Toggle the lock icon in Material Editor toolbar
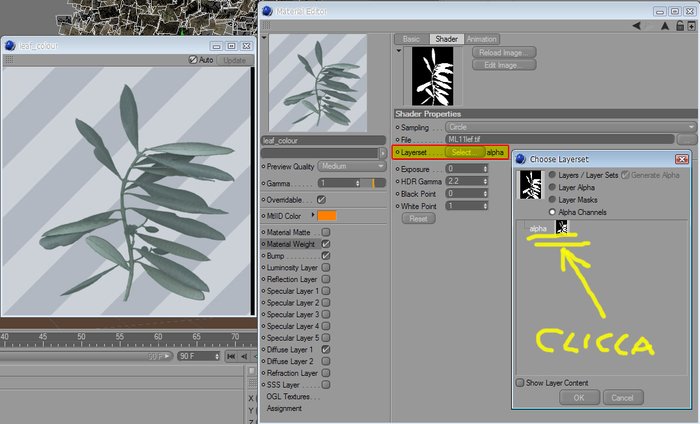Image resolution: width=700 pixels, height=424 pixels. pos(679,26)
